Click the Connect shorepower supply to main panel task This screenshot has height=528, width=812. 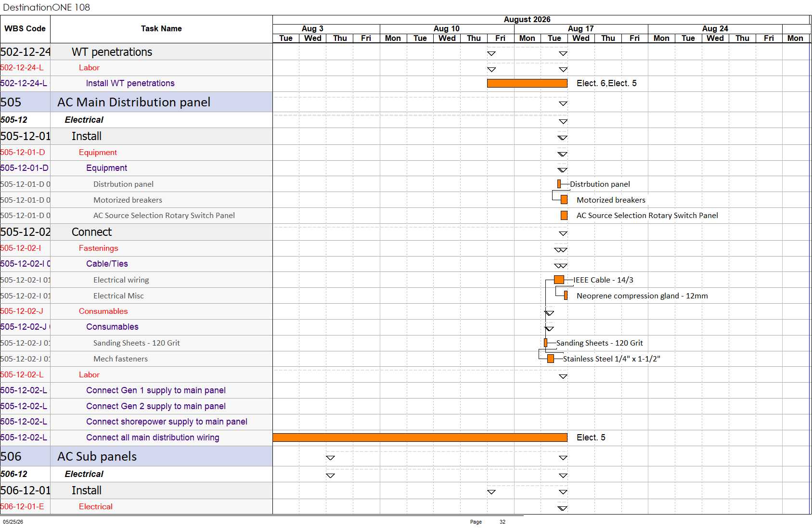coord(167,422)
